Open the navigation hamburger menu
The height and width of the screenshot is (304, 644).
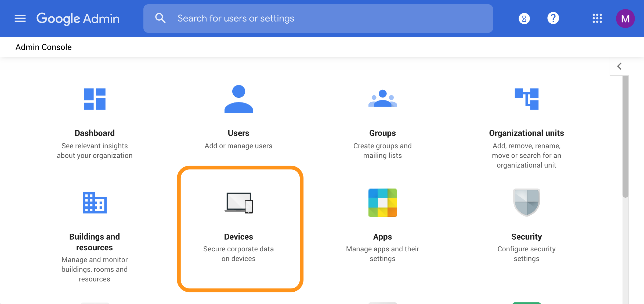[x=20, y=18]
